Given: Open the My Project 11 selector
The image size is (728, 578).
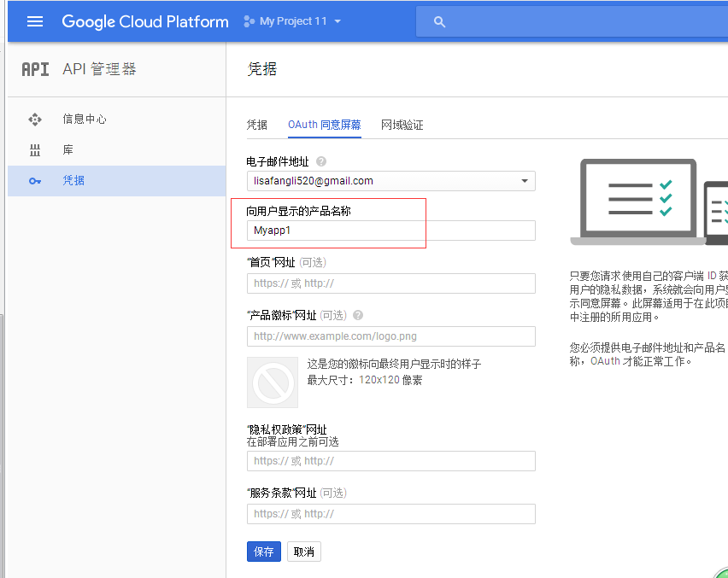Looking at the screenshot, I should [x=292, y=21].
